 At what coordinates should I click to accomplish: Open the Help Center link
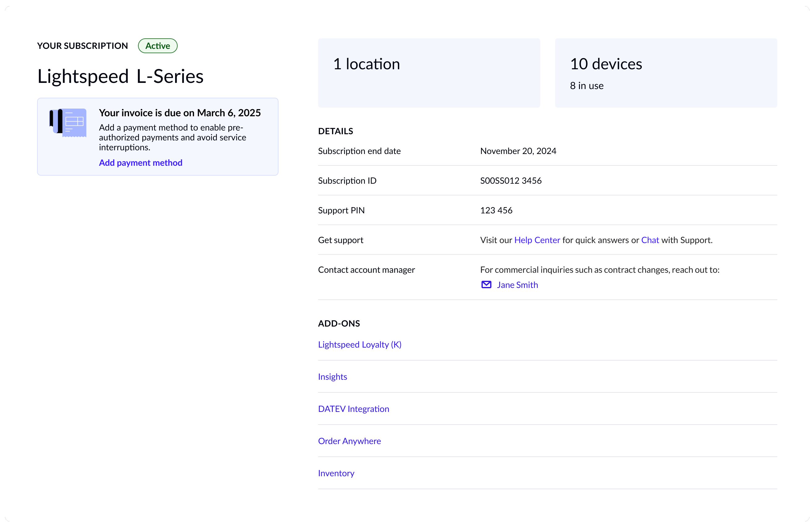[537, 240]
